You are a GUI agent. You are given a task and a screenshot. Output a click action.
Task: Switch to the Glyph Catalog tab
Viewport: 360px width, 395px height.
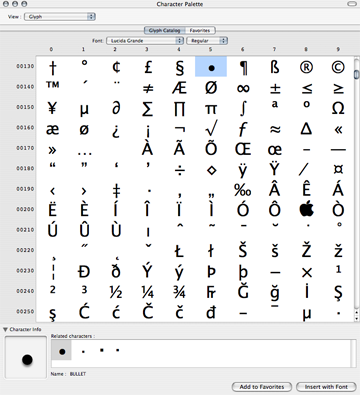[164, 30]
